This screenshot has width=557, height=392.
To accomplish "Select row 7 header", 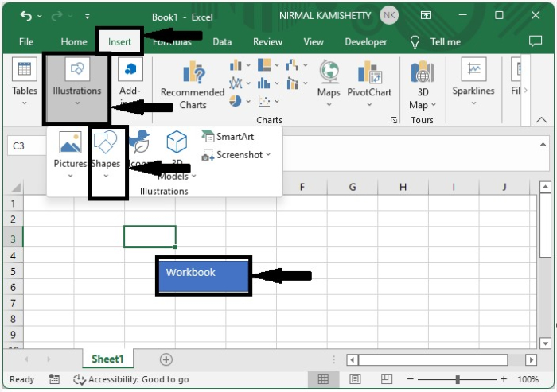I will tap(14, 304).
